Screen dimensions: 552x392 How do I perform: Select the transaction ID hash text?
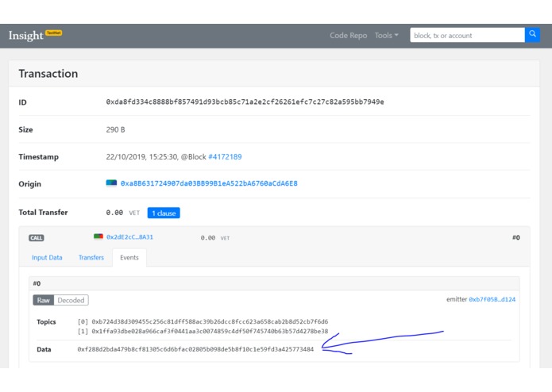pyautogui.click(x=245, y=102)
